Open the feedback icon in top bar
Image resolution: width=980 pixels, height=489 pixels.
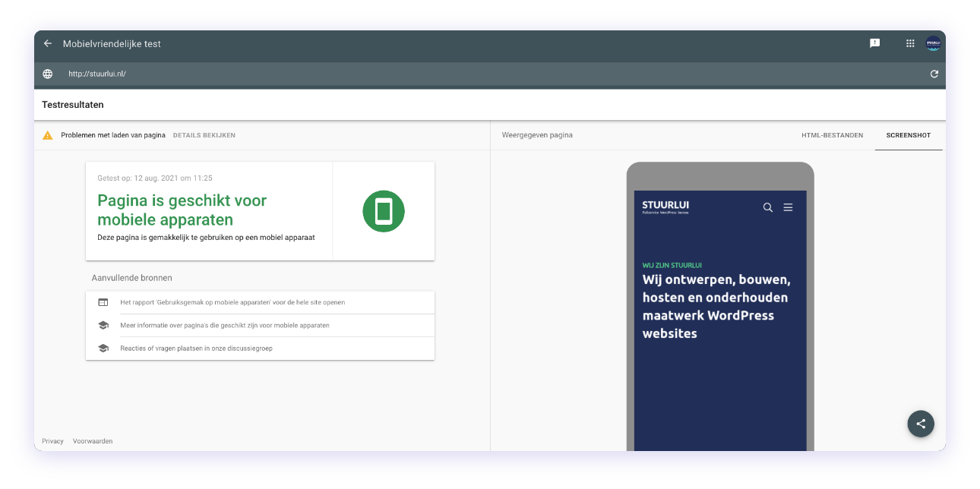(x=874, y=43)
